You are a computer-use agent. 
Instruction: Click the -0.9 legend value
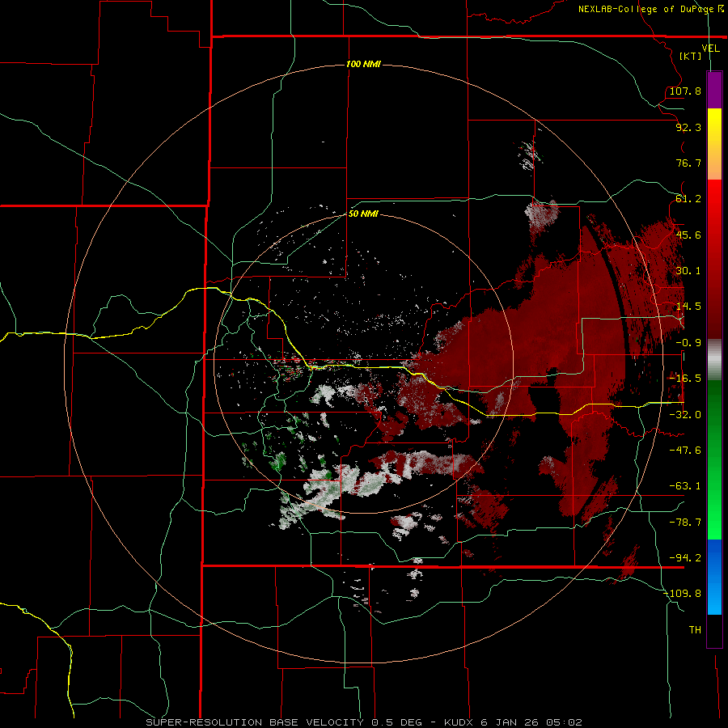688,343
